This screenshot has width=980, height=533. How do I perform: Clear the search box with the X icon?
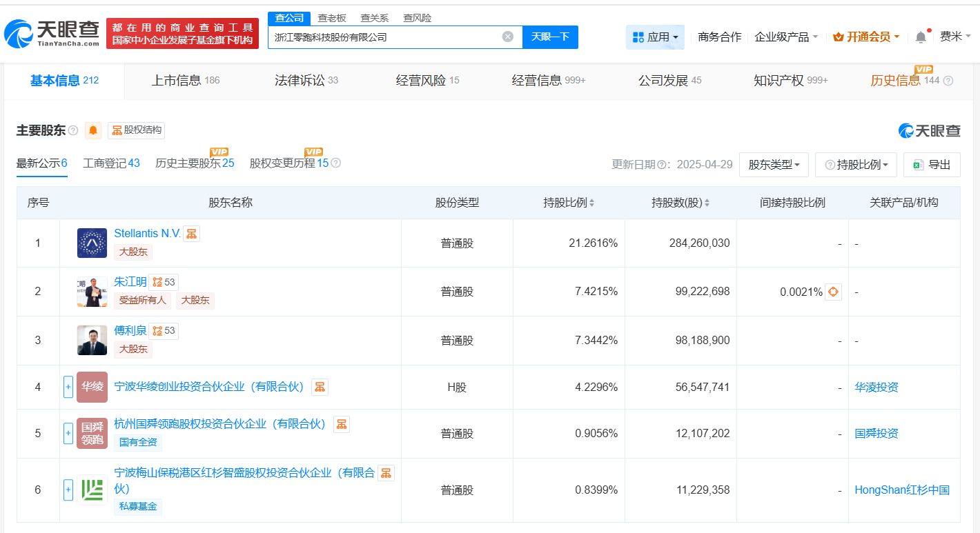coord(508,37)
